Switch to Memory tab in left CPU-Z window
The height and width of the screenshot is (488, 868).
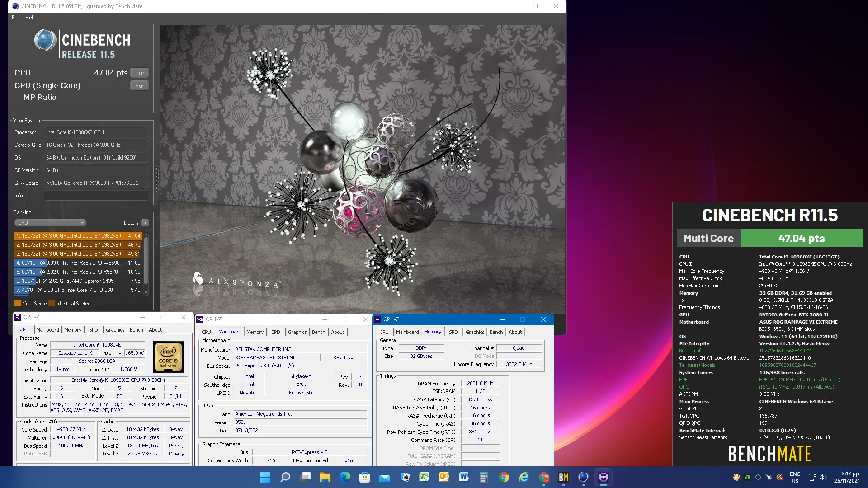(x=73, y=330)
